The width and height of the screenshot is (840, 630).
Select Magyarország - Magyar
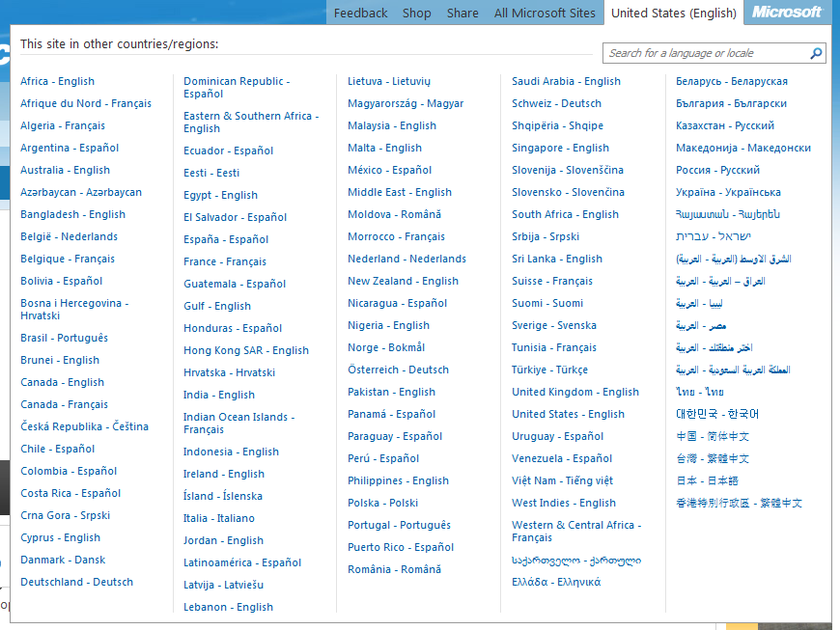406,103
